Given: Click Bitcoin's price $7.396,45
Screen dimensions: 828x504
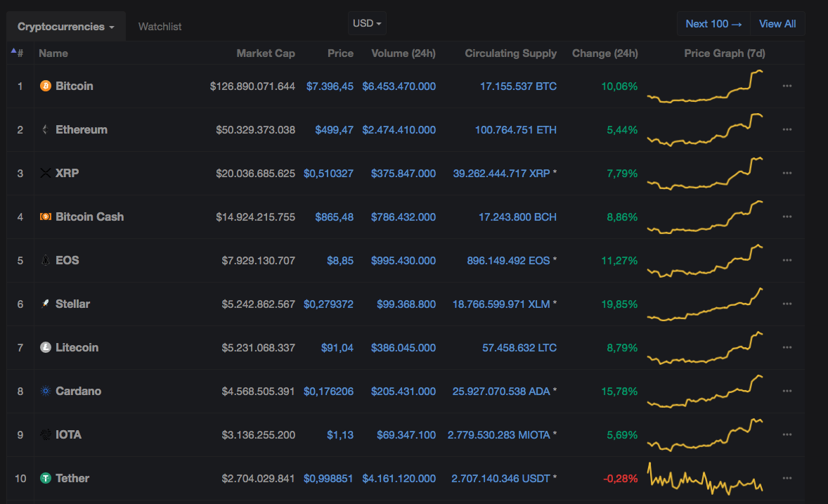Looking at the screenshot, I should (x=330, y=86).
